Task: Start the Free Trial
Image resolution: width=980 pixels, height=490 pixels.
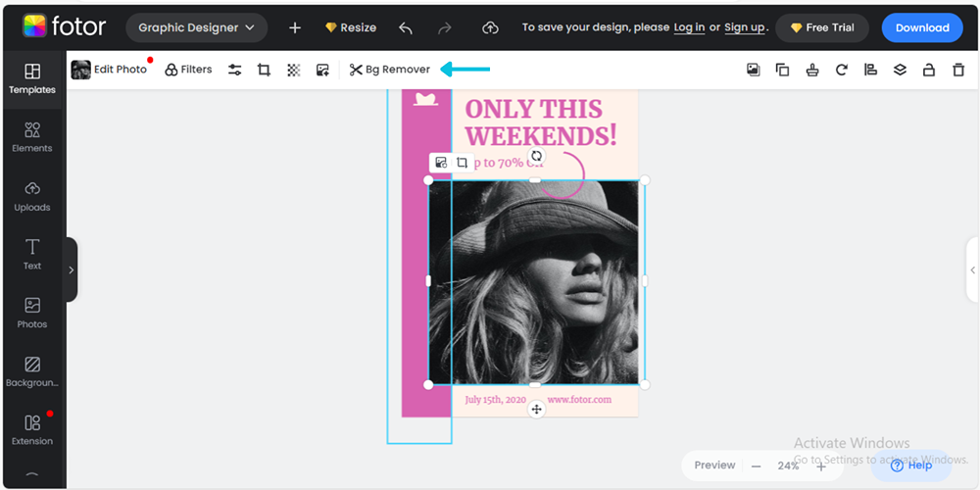Action: pos(822,27)
